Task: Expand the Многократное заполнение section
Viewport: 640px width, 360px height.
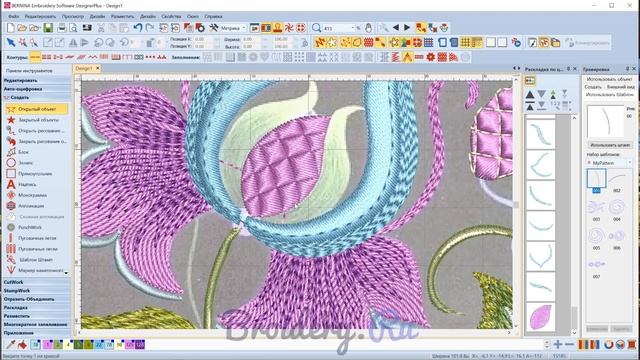Action: [37, 324]
